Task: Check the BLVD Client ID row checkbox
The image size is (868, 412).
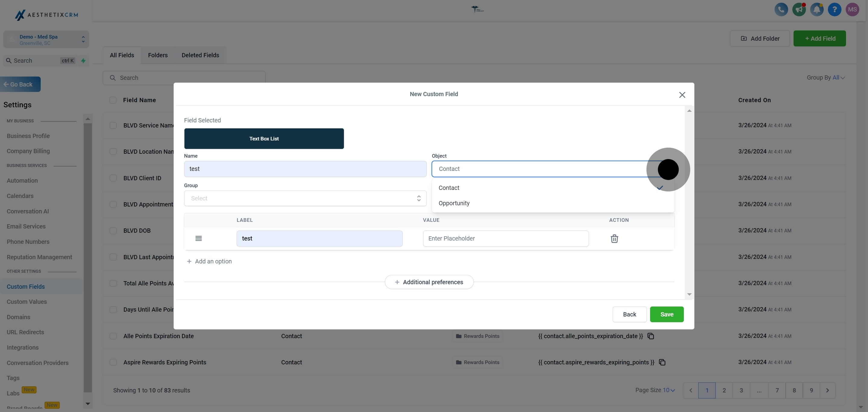Action: click(113, 178)
